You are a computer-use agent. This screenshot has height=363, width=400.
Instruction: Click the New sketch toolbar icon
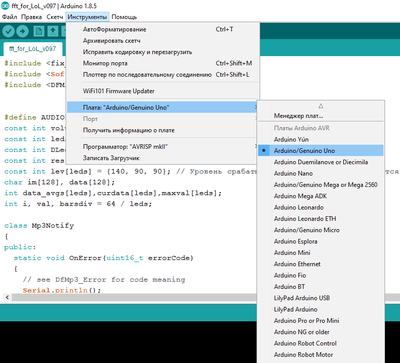pos(39,31)
